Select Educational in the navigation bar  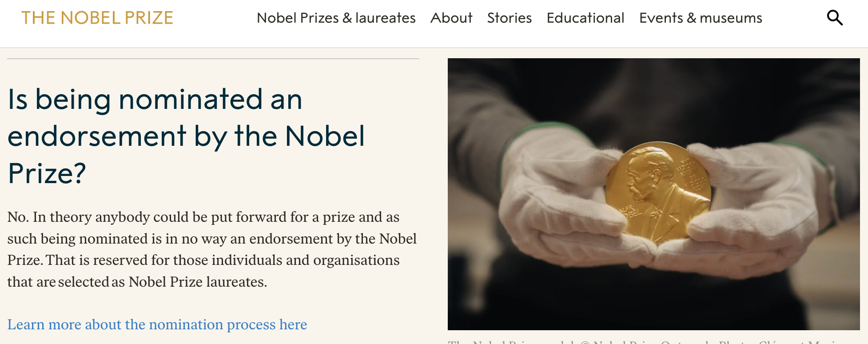tap(585, 18)
